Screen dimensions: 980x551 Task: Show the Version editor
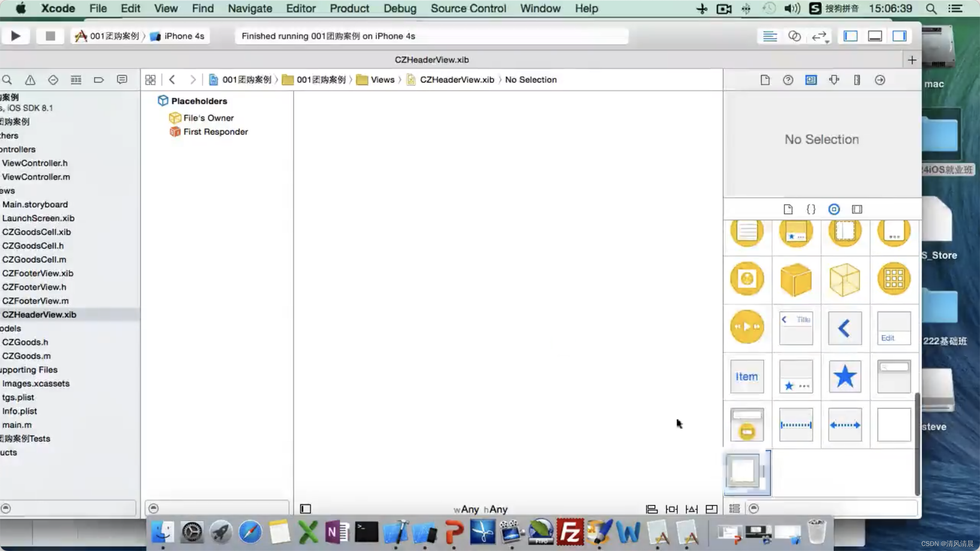(x=819, y=36)
